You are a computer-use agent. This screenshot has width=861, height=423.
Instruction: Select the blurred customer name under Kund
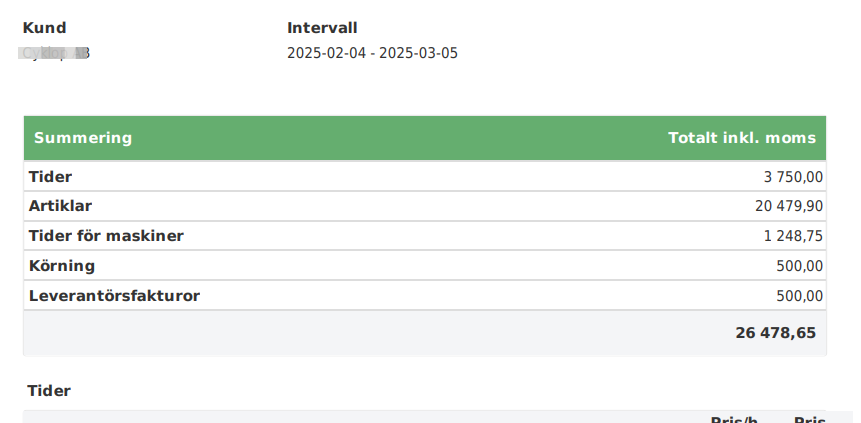[55, 53]
